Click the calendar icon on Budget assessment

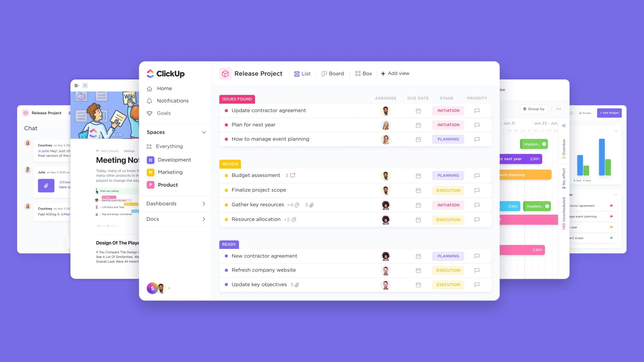(418, 175)
